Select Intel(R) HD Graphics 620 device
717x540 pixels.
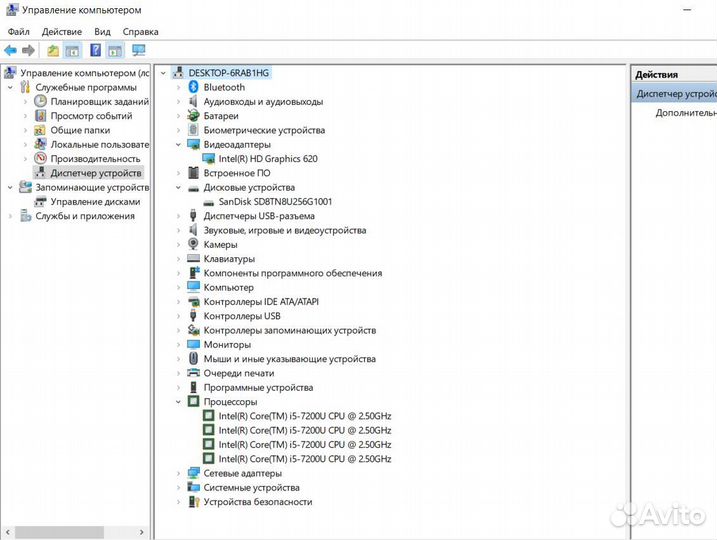(x=268, y=159)
